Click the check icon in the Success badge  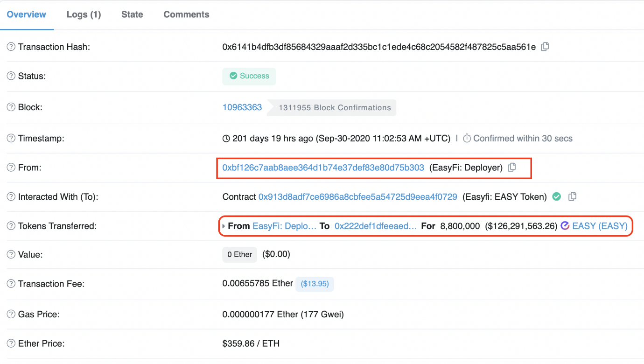click(233, 76)
